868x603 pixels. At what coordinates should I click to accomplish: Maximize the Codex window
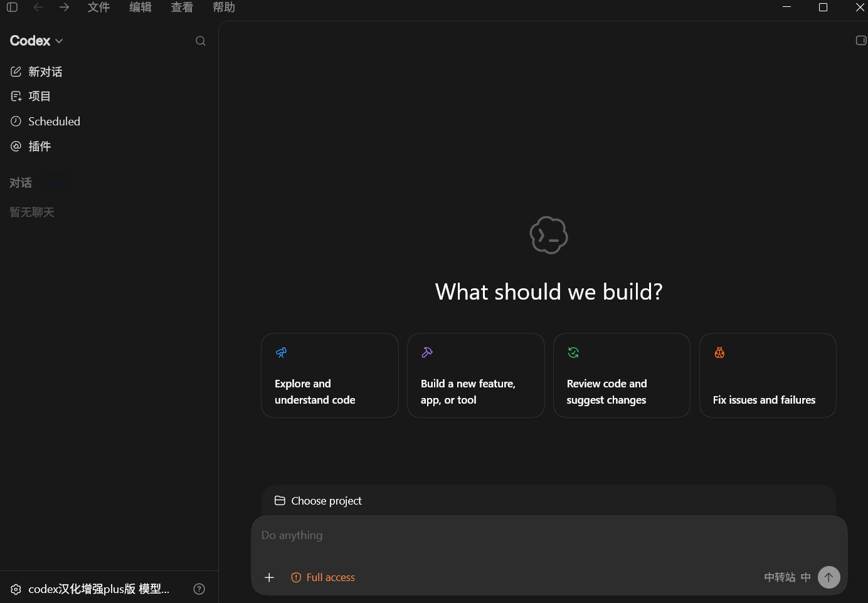click(x=823, y=8)
